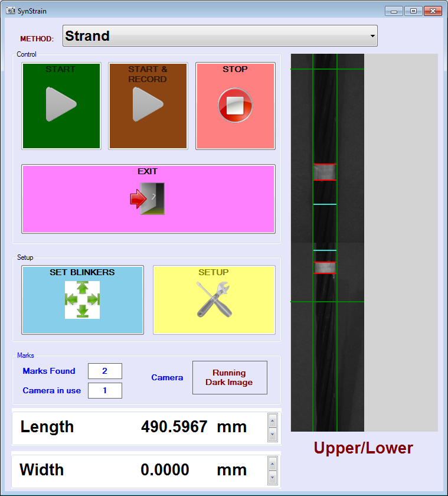Maximize the SynStrain window
The width and height of the screenshot is (448, 496).
click(x=413, y=11)
